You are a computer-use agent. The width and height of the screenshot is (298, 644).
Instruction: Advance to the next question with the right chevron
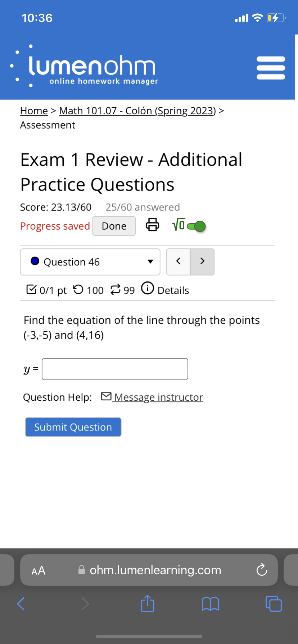pyautogui.click(x=202, y=262)
